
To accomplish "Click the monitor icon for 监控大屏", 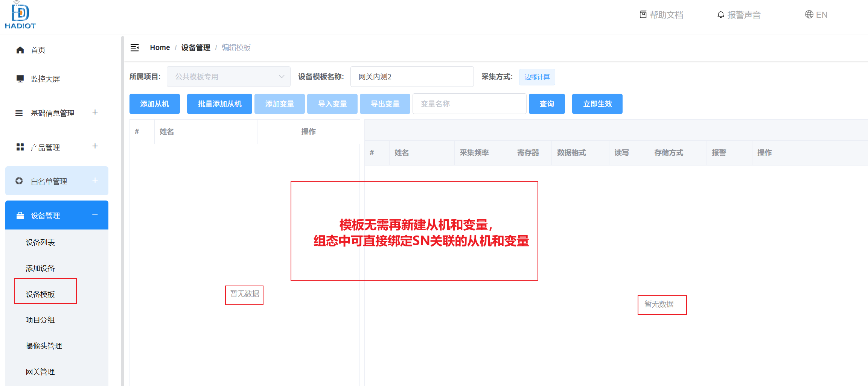I will [20, 79].
